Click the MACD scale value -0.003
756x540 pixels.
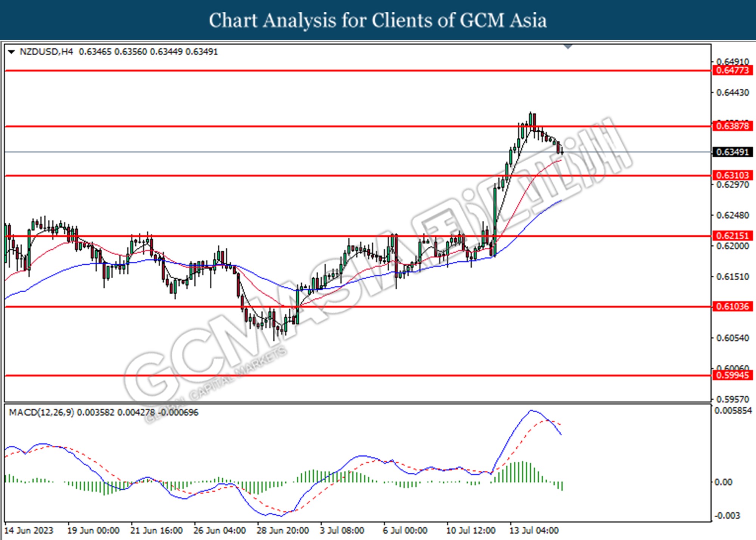pos(727,516)
